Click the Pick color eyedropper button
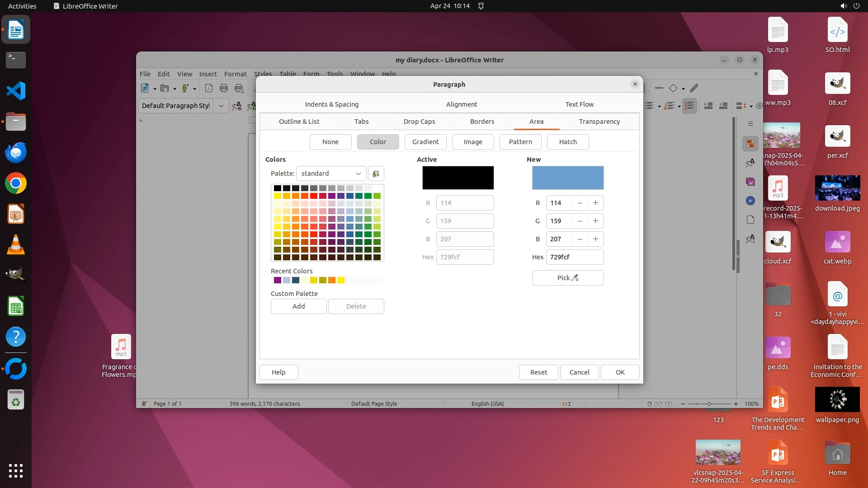This screenshot has width=868, height=488. [567, 278]
